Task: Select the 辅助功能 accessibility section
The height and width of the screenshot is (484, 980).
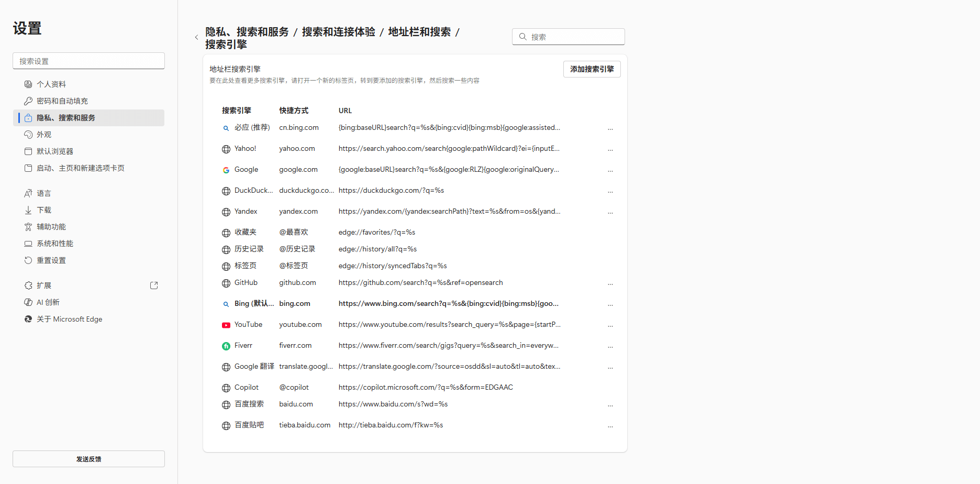Action: pyautogui.click(x=51, y=226)
